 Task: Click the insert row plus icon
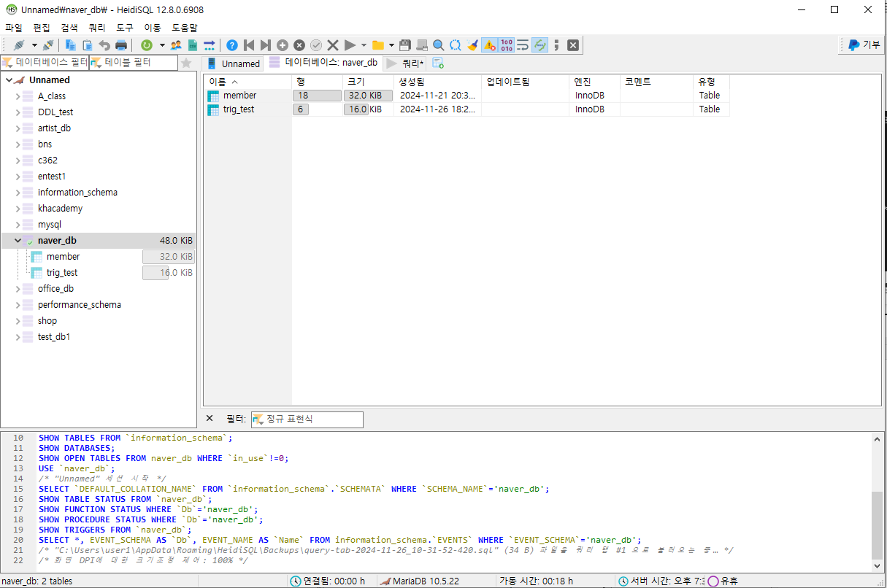283,45
